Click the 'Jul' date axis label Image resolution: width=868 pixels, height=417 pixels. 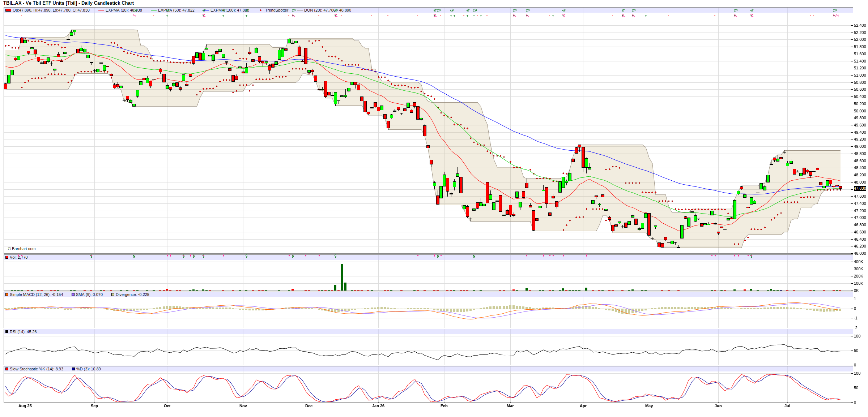[x=787, y=406]
